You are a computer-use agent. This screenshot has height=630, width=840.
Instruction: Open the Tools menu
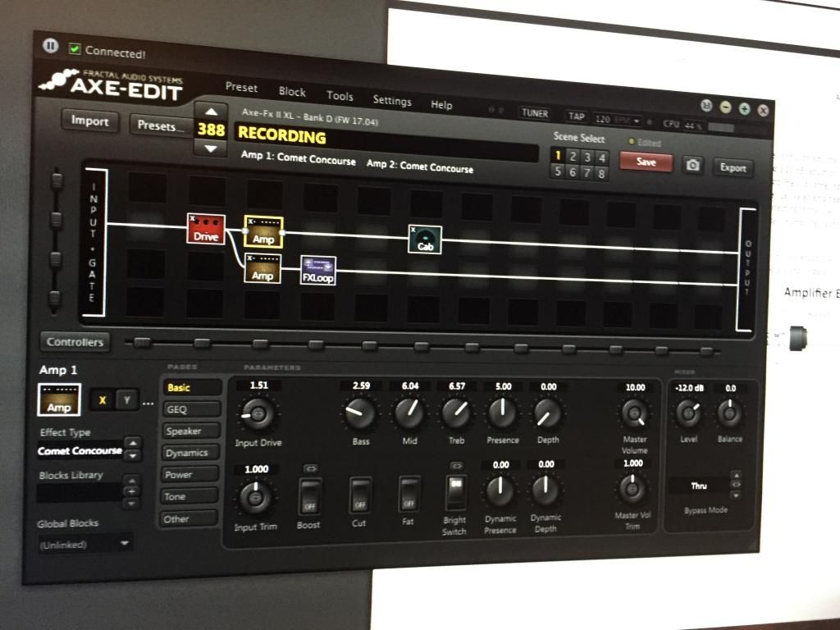340,96
